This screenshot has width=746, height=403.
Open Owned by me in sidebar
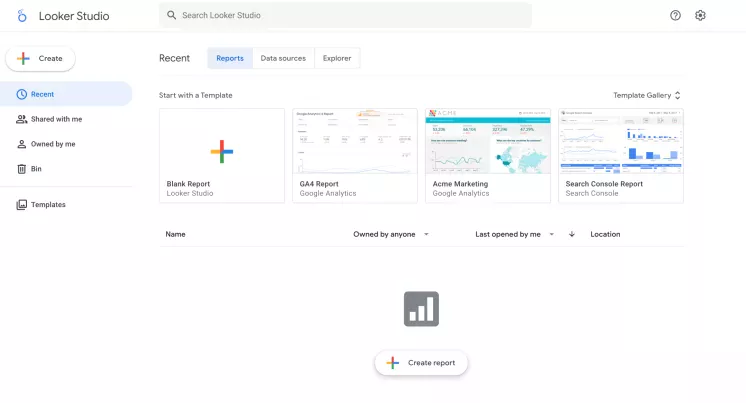(x=66, y=144)
